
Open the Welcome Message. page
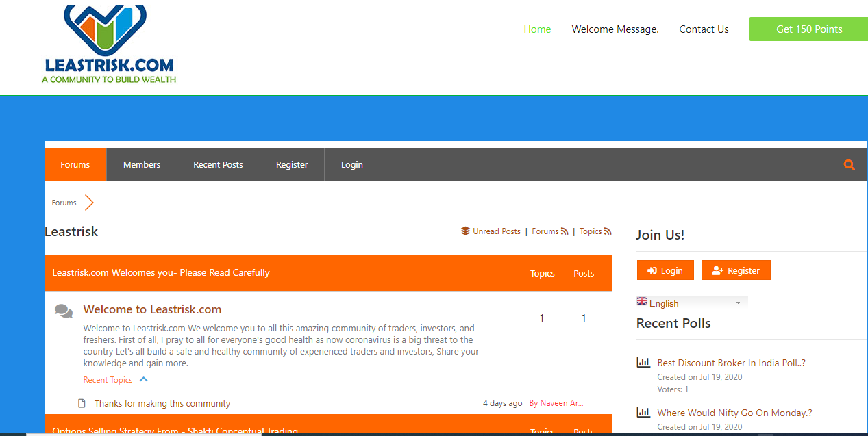615,29
